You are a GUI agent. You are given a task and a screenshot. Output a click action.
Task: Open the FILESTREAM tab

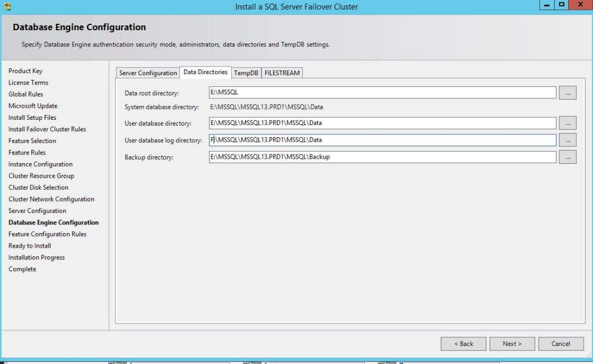click(x=282, y=73)
